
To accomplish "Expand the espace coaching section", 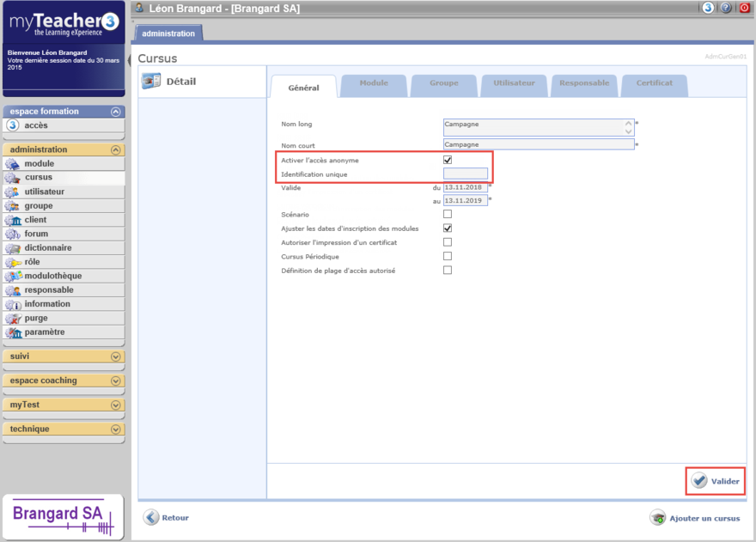I will (x=116, y=381).
